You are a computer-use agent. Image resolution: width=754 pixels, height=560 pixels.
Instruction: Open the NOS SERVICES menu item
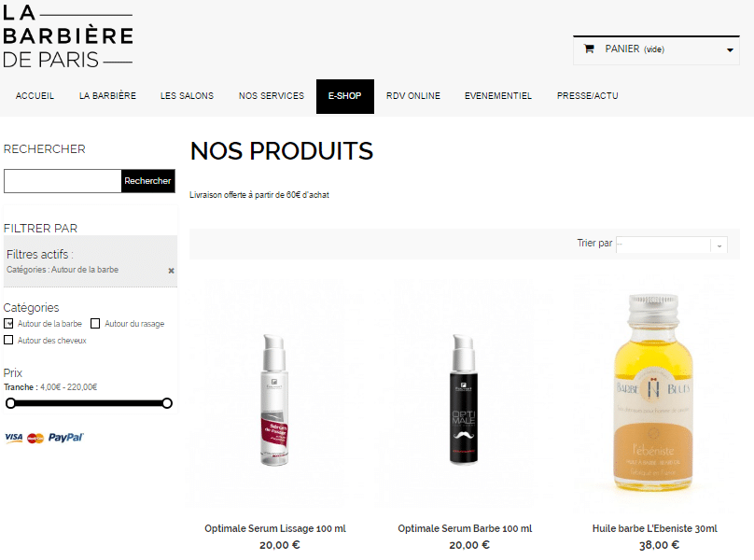[272, 96]
